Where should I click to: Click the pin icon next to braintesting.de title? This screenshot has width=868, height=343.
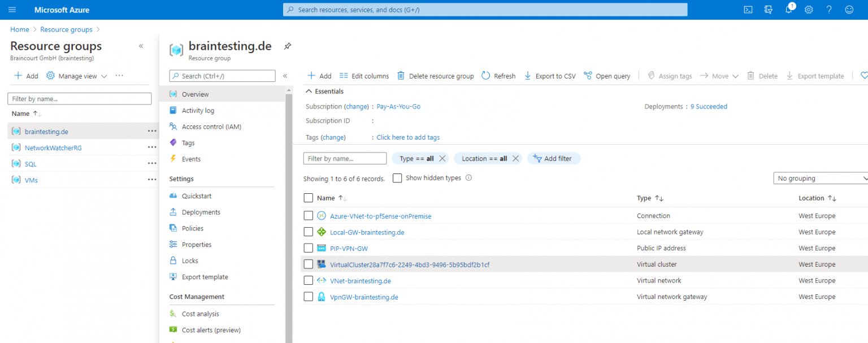[x=287, y=46]
